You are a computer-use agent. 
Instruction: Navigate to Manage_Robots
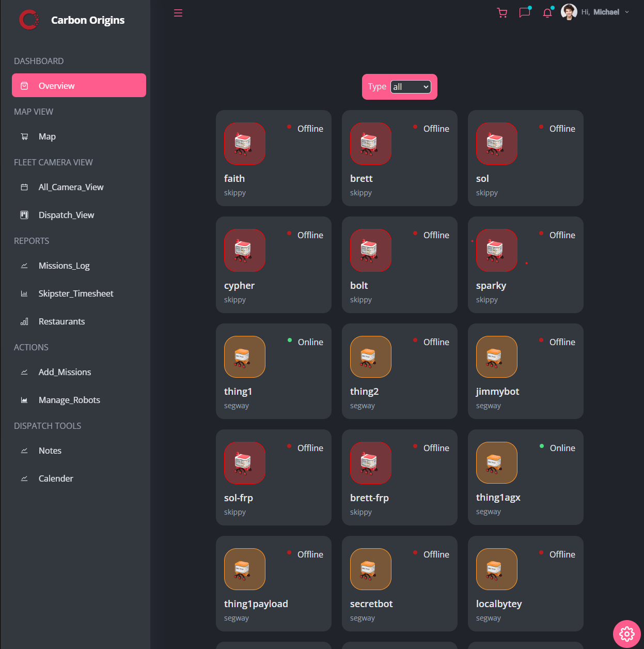pos(69,400)
